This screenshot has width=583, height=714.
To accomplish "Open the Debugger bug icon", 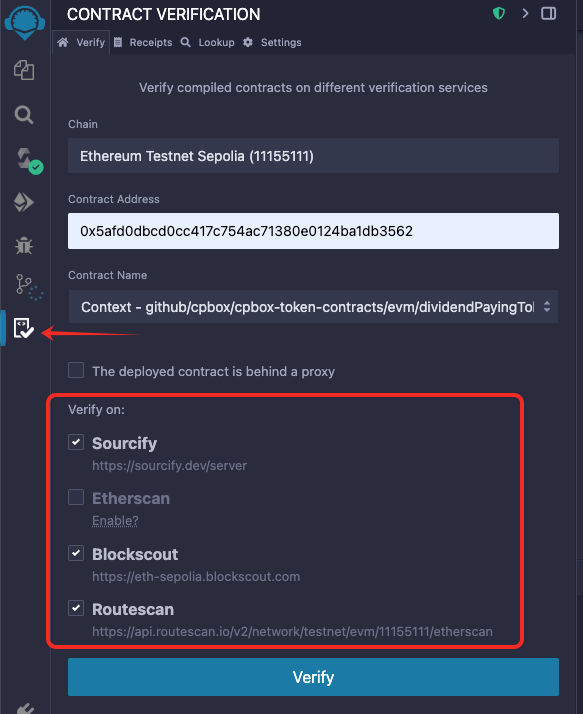I will pos(24,246).
